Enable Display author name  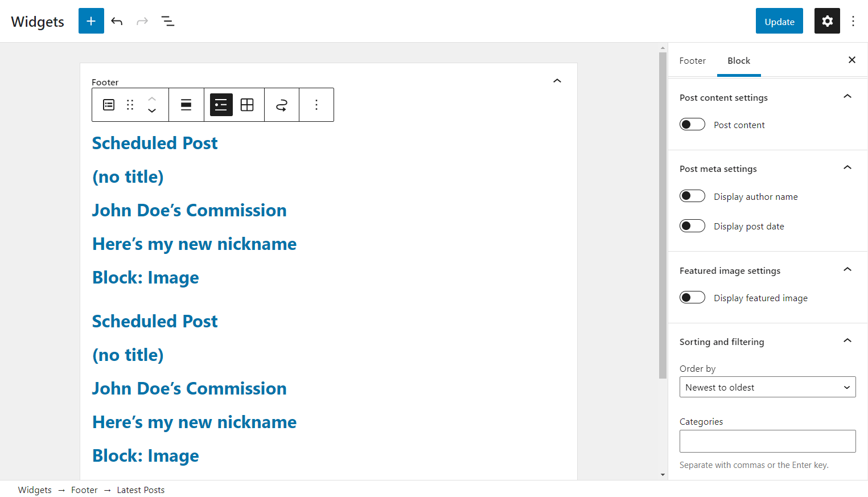692,196
